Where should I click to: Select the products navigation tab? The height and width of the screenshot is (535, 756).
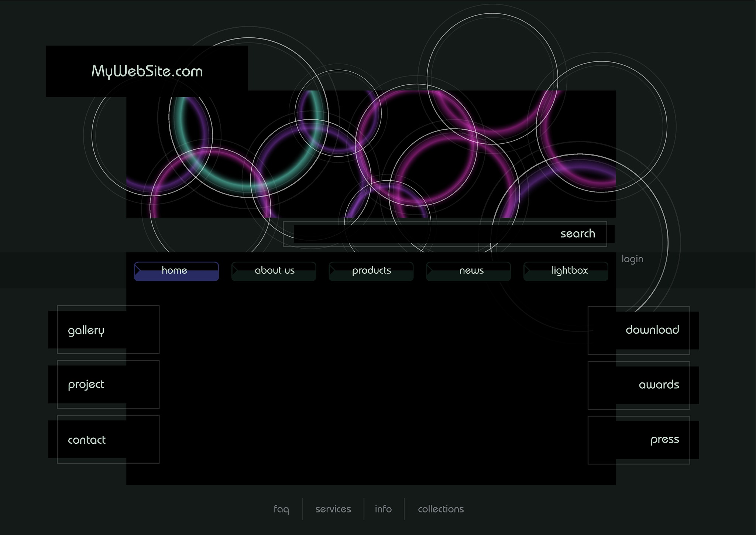[371, 271]
